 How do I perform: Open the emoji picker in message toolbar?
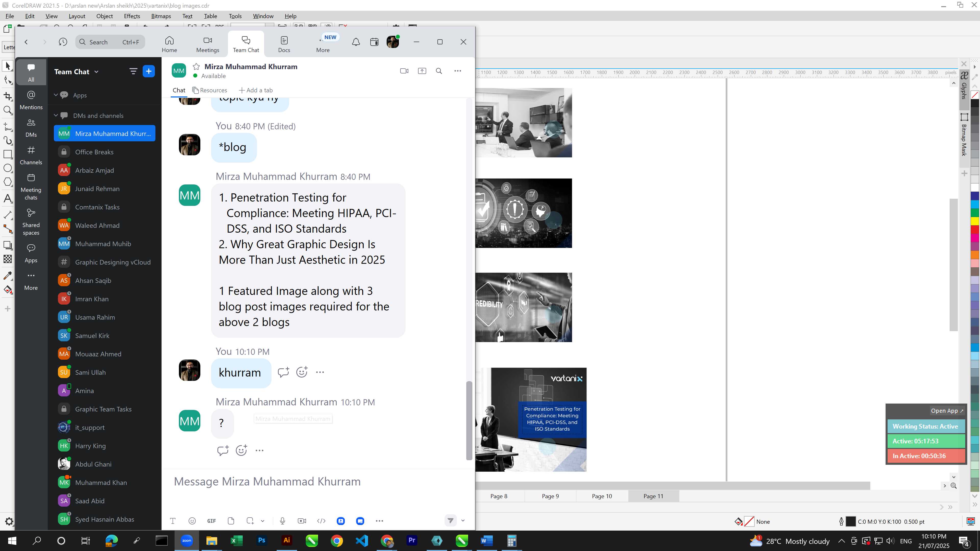coord(192,521)
